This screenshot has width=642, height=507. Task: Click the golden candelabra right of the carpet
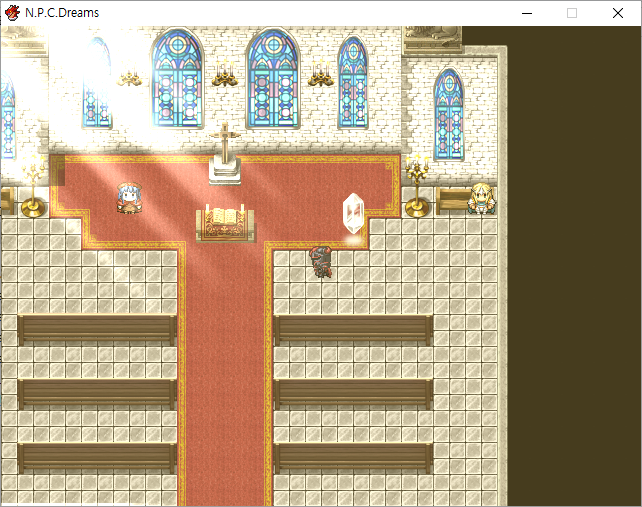(x=417, y=187)
